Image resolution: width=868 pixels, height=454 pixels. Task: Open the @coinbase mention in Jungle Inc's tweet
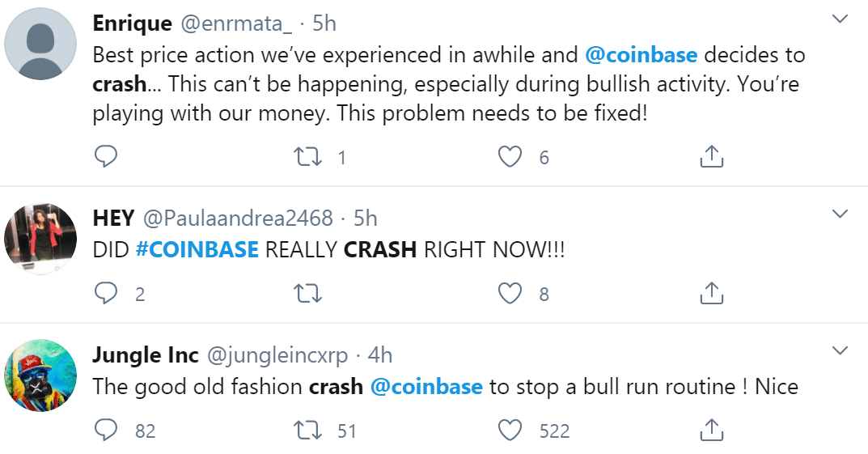coord(426,387)
